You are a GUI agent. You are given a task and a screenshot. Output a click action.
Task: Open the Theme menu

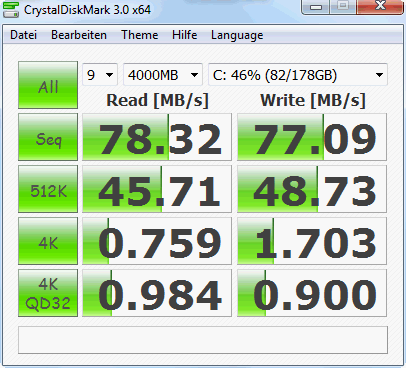(x=140, y=35)
